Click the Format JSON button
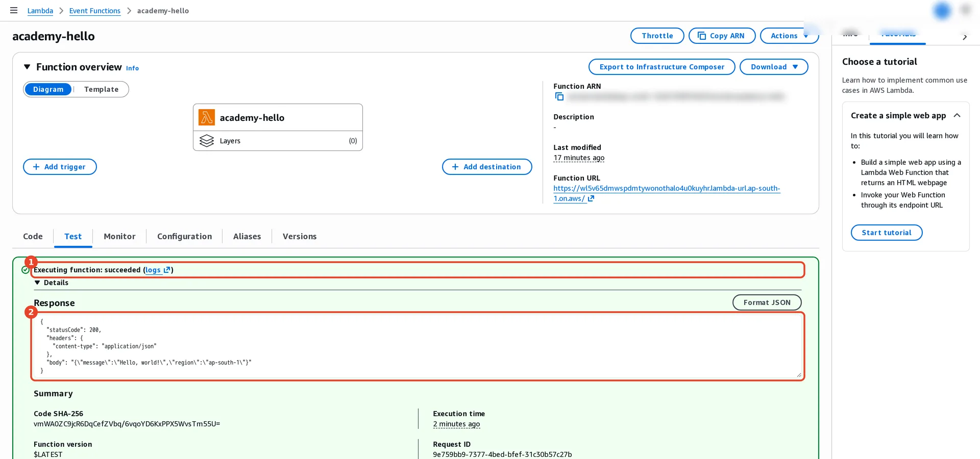Image resolution: width=980 pixels, height=459 pixels. (x=767, y=302)
